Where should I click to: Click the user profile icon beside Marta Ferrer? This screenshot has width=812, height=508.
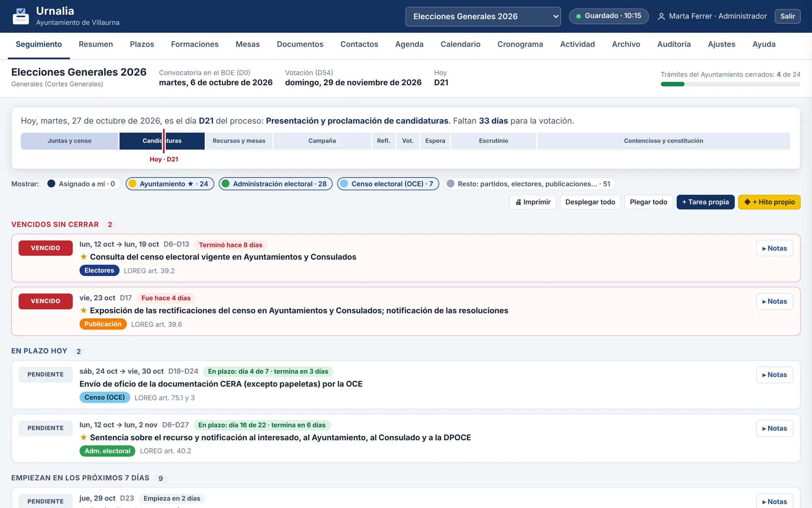[x=661, y=17]
